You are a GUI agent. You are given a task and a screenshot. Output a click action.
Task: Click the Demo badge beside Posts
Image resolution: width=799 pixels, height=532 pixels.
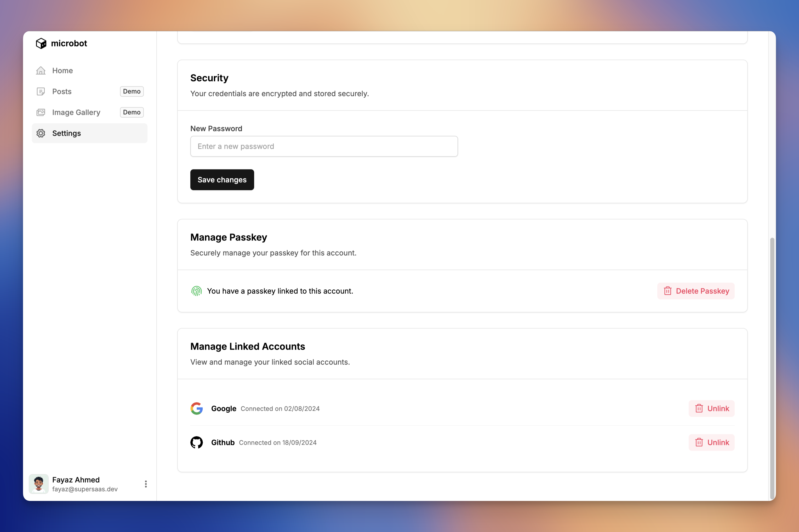[132, 92]
